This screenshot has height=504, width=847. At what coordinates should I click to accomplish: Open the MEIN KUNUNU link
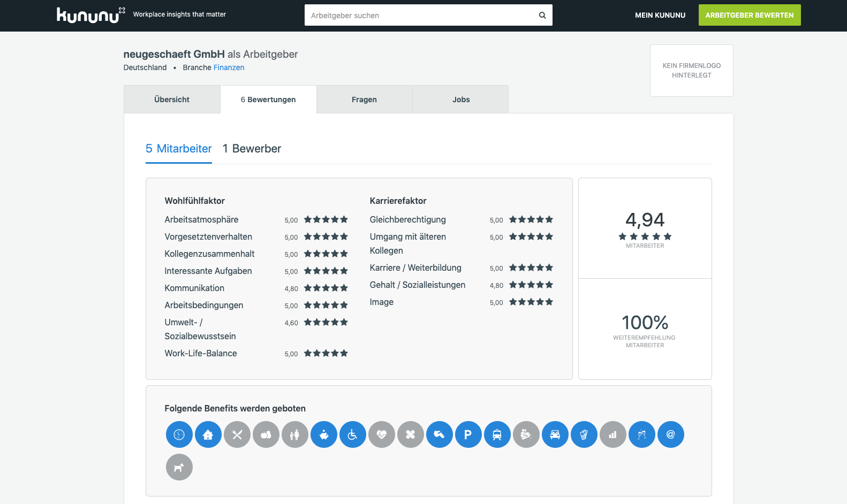click(x=660, y=15)
